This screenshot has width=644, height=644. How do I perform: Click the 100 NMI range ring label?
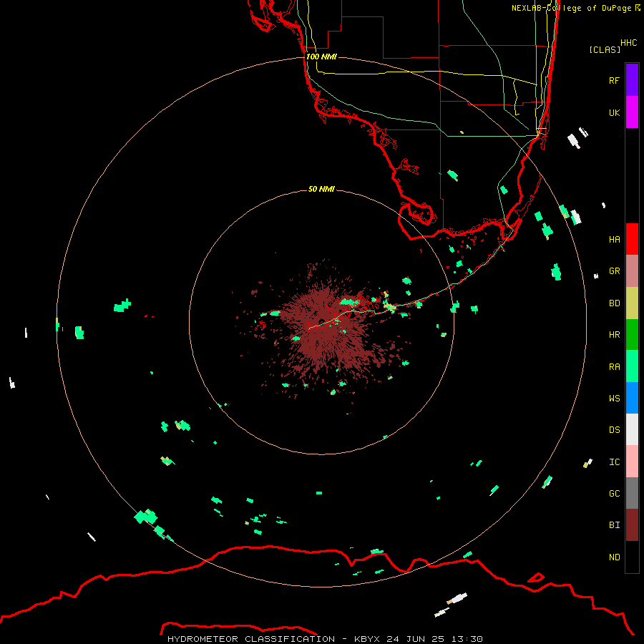[x=321, y=57]
